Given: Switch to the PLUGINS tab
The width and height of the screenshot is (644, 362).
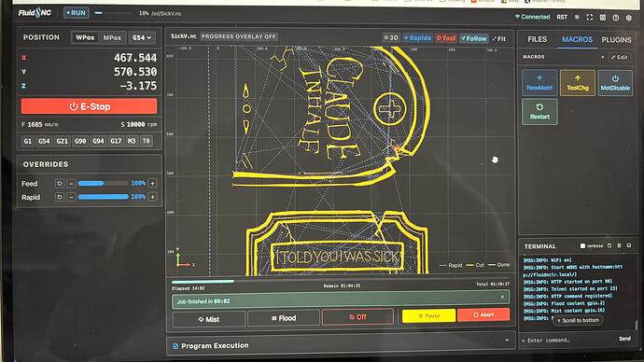Looking at the screenshot, I should tap(616, 40).
